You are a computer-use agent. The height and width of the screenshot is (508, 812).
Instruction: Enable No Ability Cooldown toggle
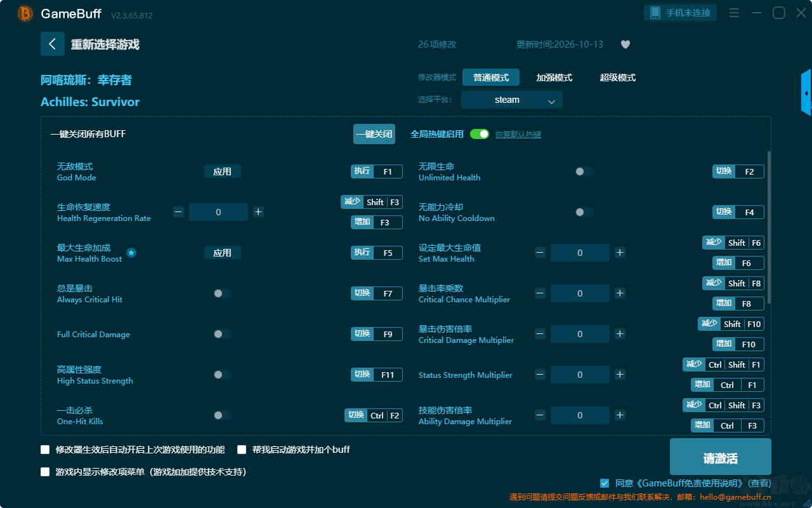(x=584, y=212)
